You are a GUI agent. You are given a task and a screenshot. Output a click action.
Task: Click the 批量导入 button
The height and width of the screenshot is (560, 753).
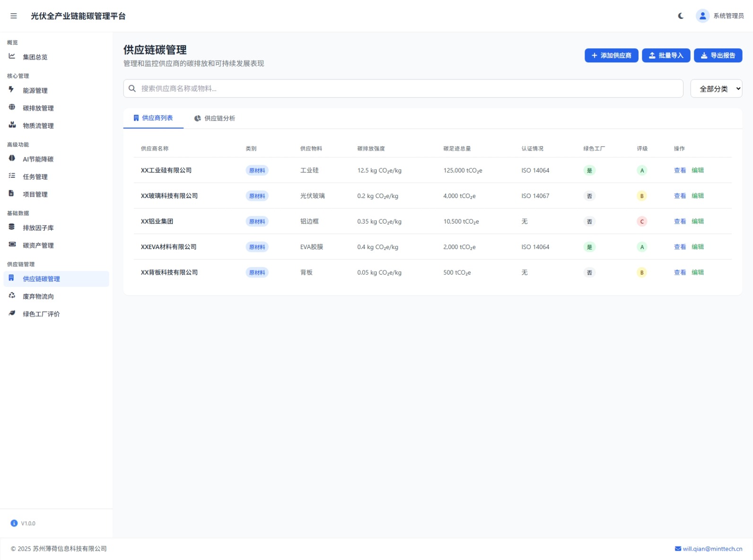click(665, 55)
